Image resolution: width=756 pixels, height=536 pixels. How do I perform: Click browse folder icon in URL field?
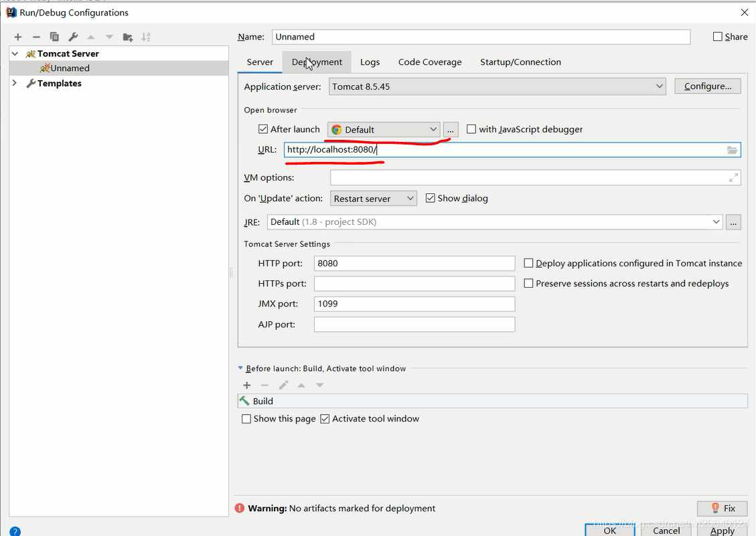732,150
